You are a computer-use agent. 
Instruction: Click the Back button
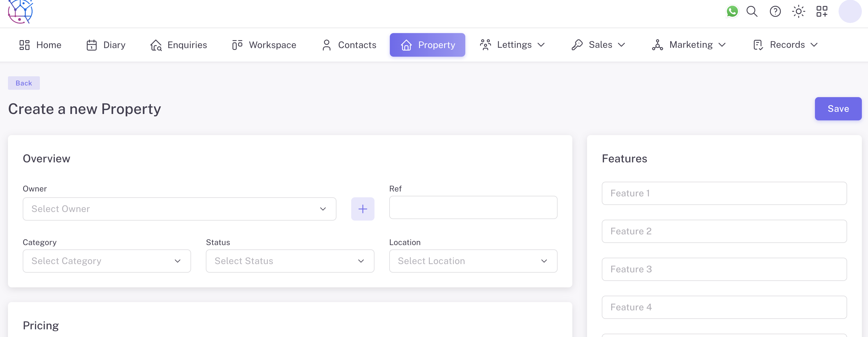point(24,83)
